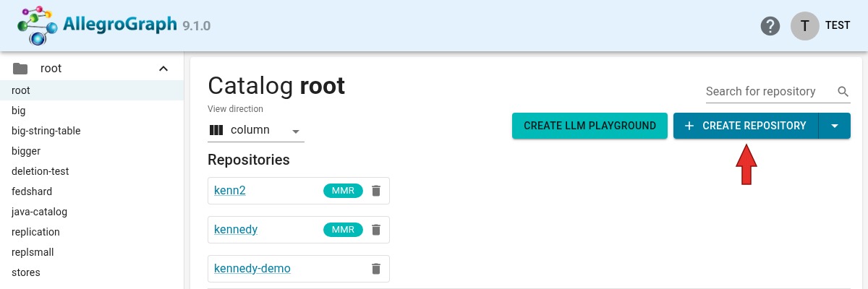
Task: Click the TEST username label
Action: point(838,25)
